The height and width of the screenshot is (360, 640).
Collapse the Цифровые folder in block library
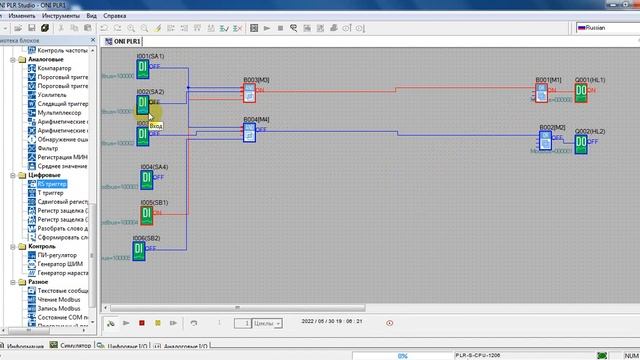pos(13,175)
